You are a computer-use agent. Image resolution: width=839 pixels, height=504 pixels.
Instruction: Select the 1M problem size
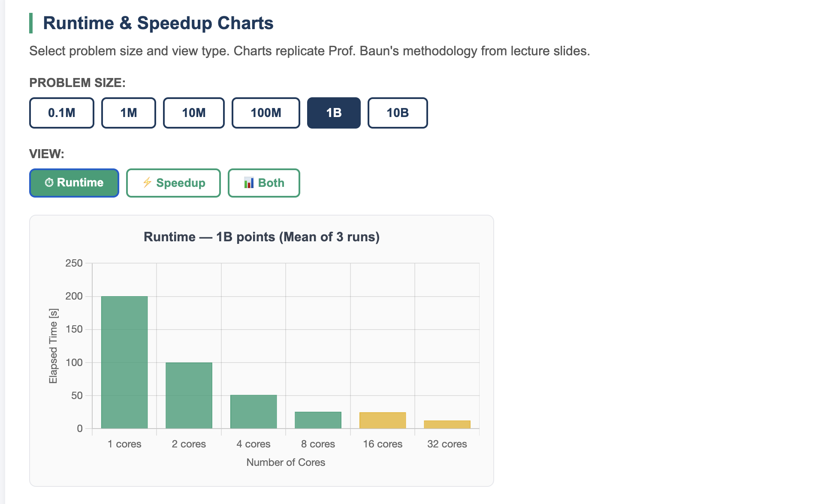129,113
